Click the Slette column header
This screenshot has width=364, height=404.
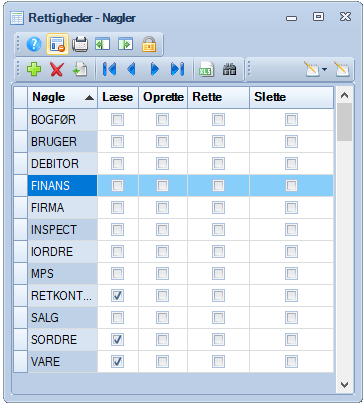(291, 97)
